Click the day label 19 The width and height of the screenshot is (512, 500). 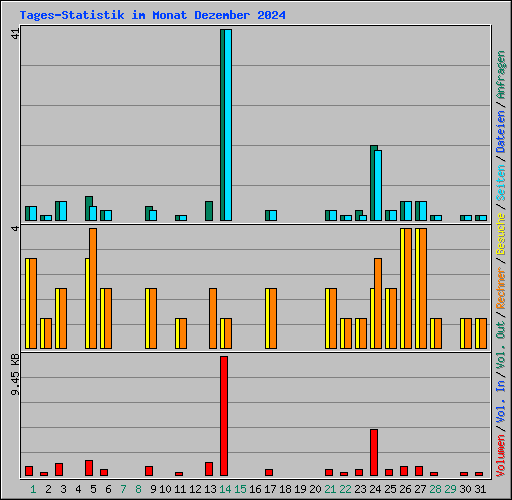tap(300, 489)
